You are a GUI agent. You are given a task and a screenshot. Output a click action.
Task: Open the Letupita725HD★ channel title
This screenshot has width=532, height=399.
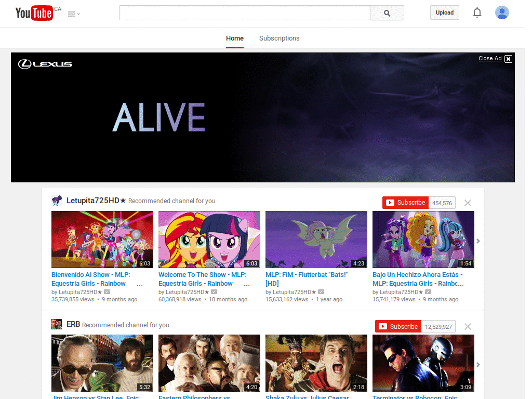(96, 201)
